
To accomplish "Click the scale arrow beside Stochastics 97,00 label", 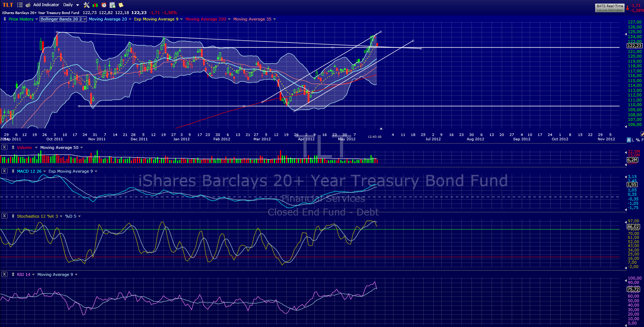I will 626,222.
